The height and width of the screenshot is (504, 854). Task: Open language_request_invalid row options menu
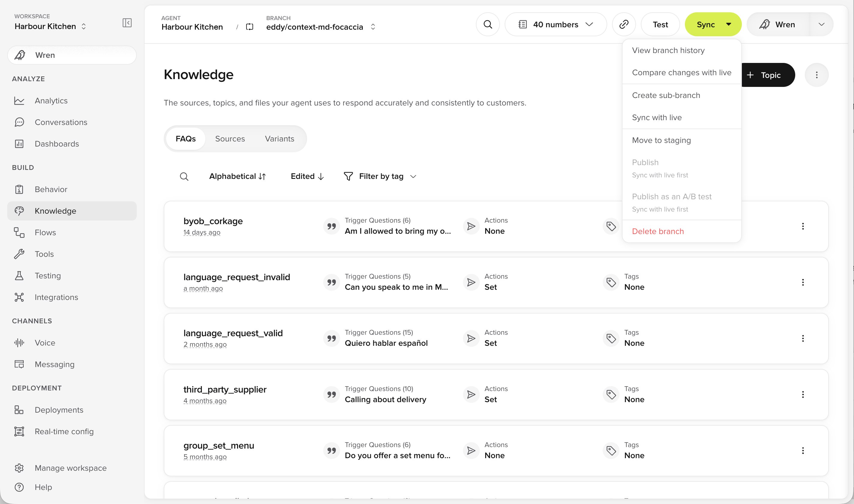point(803,282)
